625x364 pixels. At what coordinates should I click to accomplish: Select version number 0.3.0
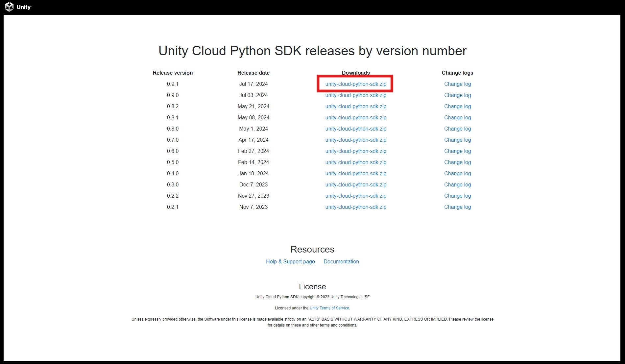pos(173,184)
